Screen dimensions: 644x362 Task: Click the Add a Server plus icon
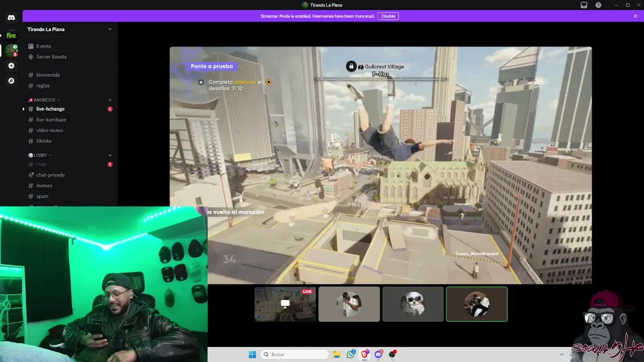(x=11, y=66)
